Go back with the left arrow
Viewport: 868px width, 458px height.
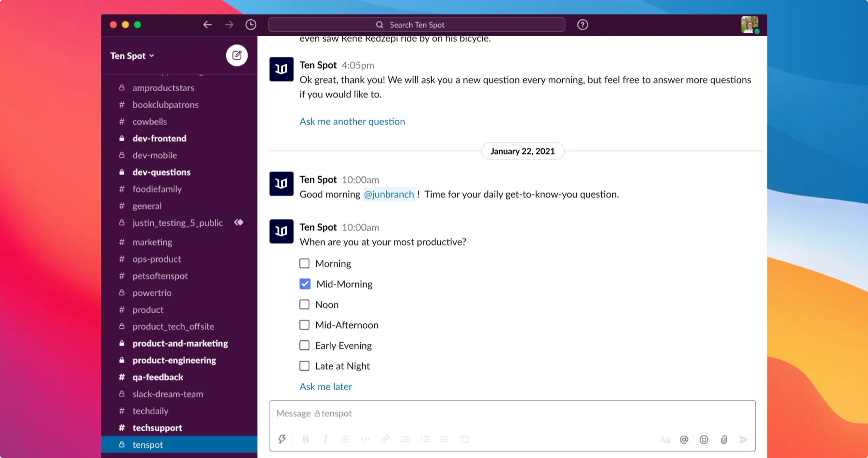click(207, 25)
